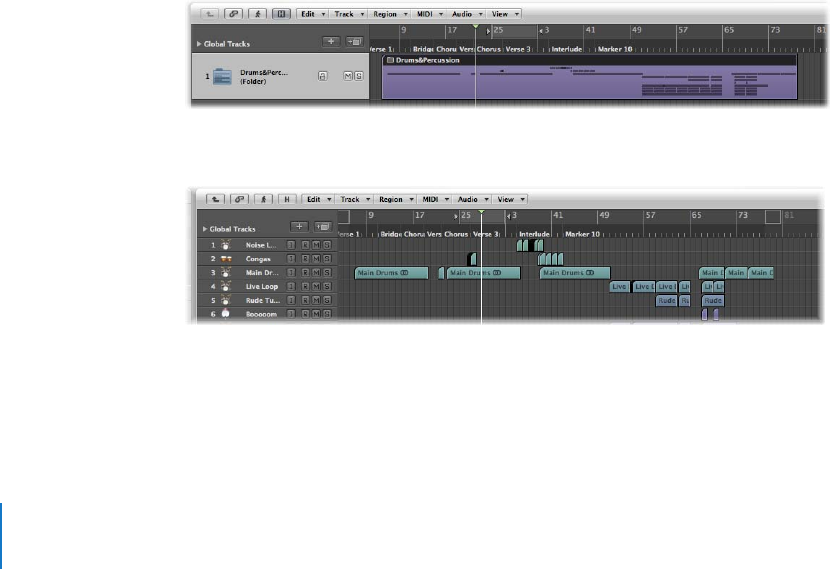Click the add track plus button in lower window
The width and height of the screenshot is (830, 569).
click(x=299, y=227)
